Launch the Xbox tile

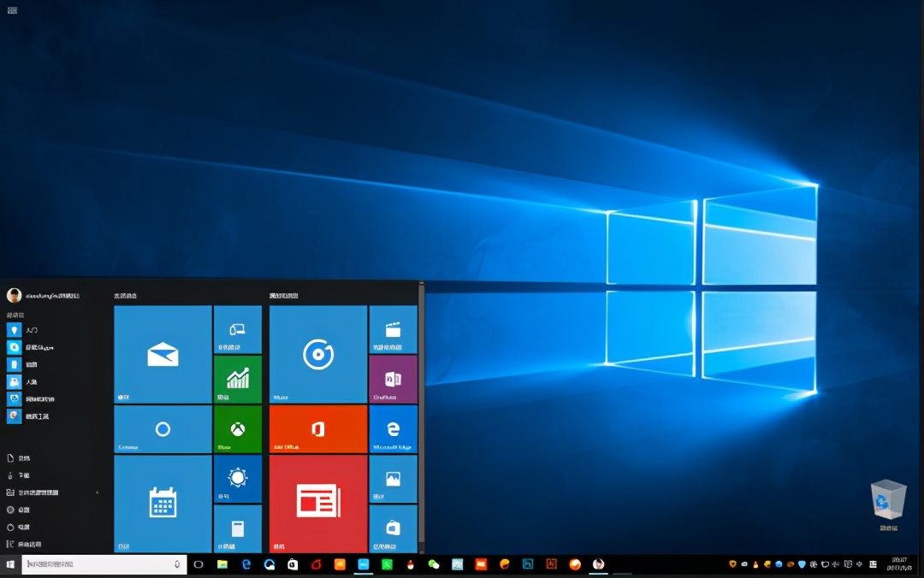(237, 428)
